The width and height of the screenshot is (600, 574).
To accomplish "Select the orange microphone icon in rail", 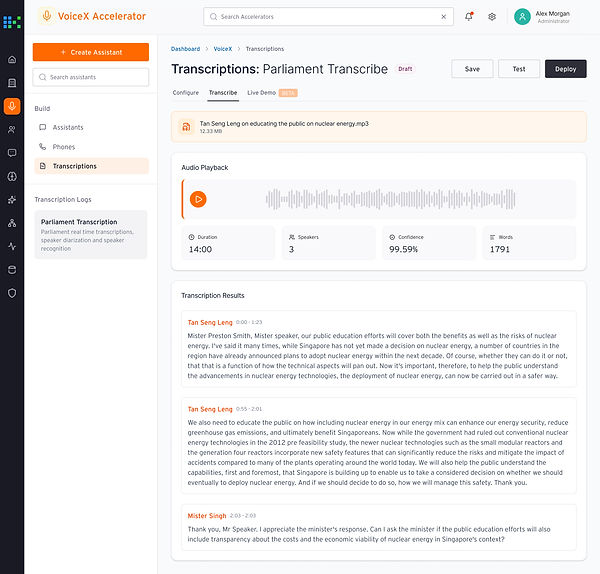I will tap(12, 106).
